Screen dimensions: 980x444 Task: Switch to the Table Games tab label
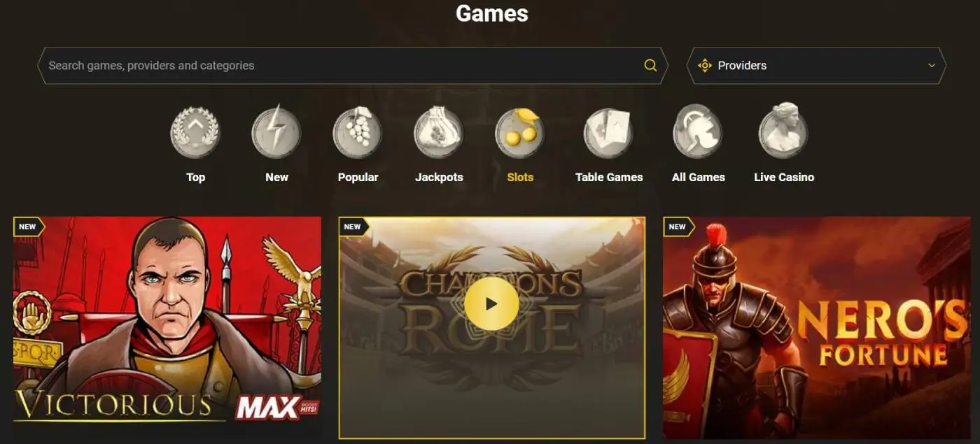609,178
